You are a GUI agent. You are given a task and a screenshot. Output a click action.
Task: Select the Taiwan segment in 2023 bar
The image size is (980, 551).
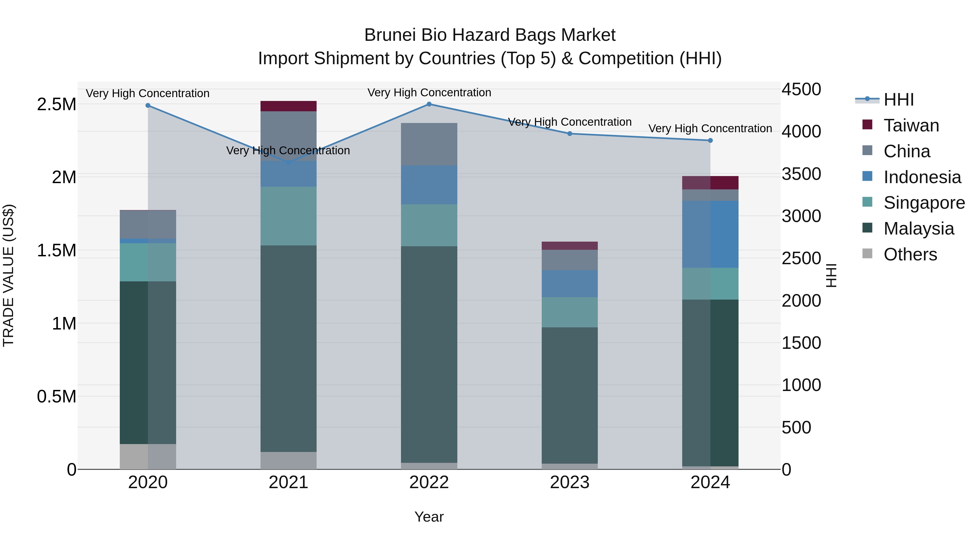click(569, 246)
